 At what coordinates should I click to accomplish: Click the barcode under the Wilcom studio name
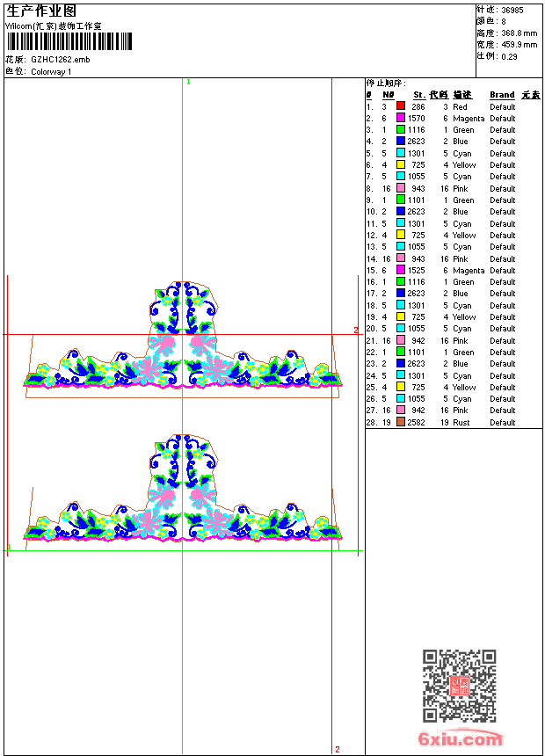tap(69, 42)
